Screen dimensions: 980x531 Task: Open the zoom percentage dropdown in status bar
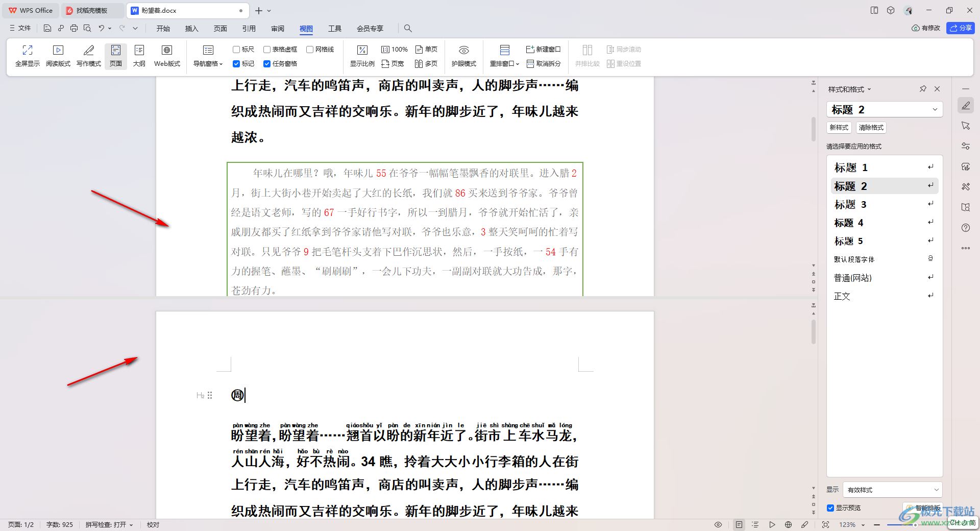863,524
